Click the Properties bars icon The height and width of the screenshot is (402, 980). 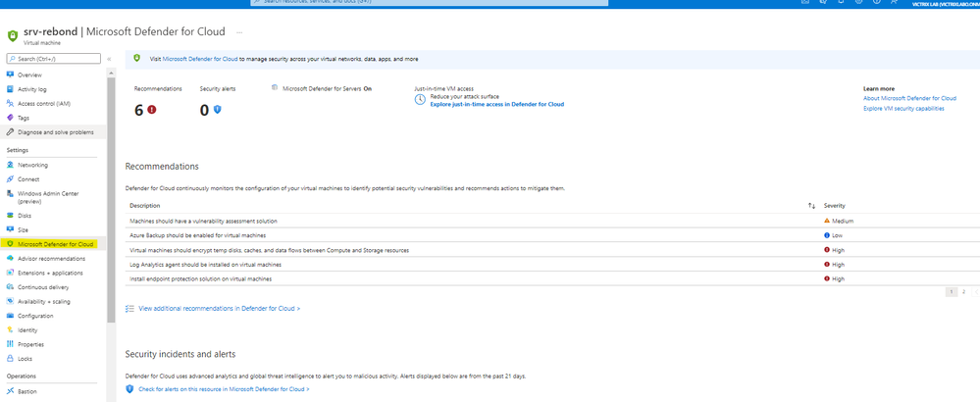[x=10, y=344]
